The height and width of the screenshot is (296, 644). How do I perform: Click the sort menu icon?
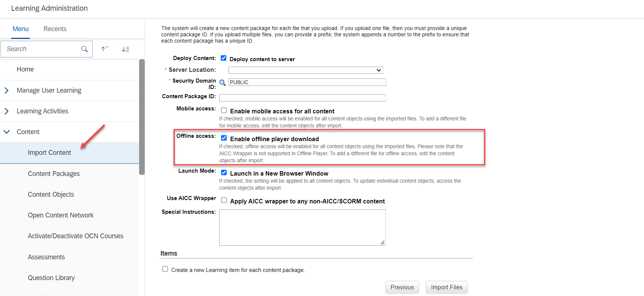click(125, 49)
